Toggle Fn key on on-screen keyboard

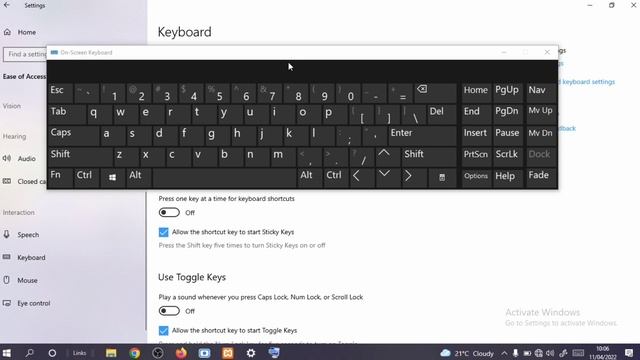click(x=60, y=177)
